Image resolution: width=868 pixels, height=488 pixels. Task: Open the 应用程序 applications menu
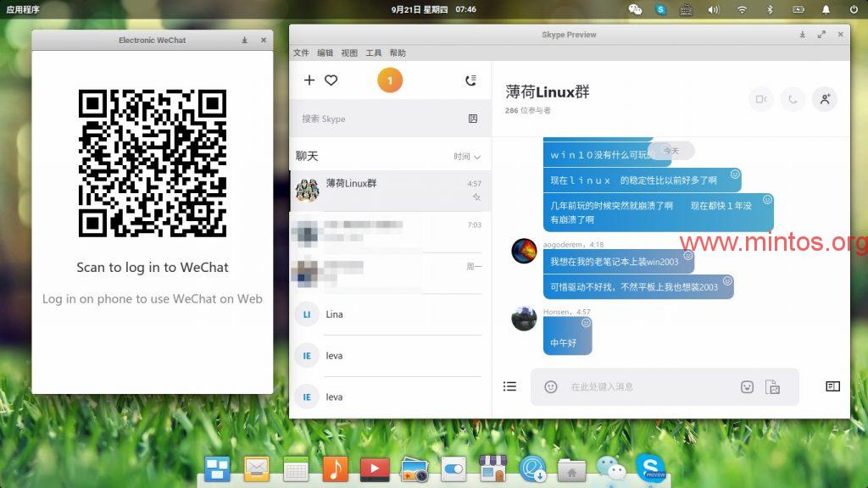(23, 9)
